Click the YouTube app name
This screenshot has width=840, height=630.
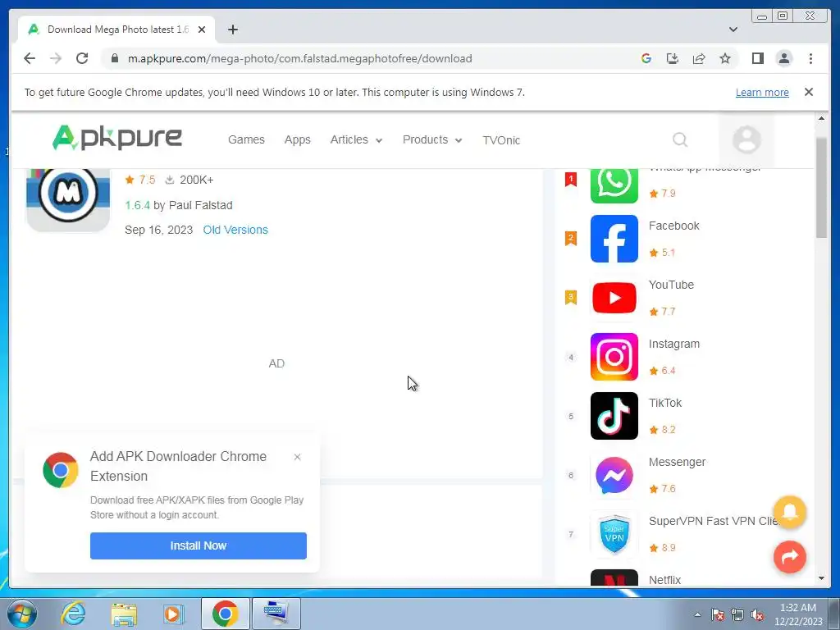click(x=671, y=285)
